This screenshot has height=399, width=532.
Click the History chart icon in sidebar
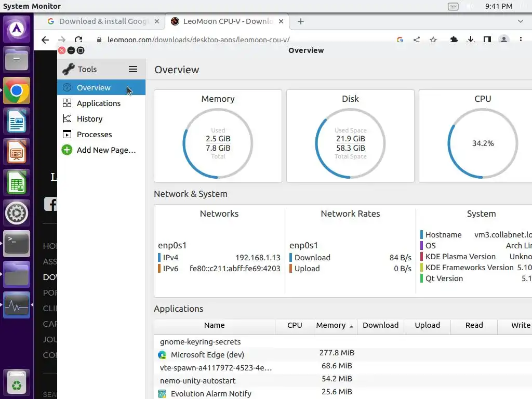(67, 119)
